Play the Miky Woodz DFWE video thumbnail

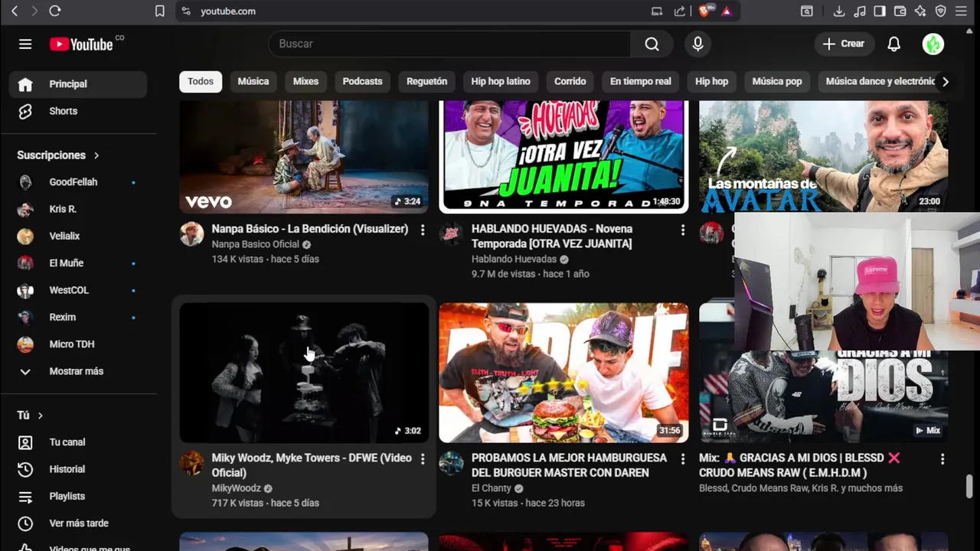pyautogui.click(x=304, y=373)
